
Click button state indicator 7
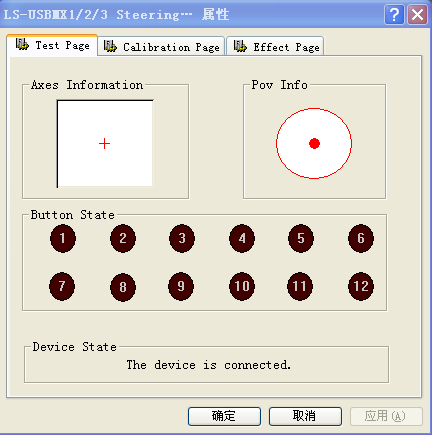pos(62,286)
